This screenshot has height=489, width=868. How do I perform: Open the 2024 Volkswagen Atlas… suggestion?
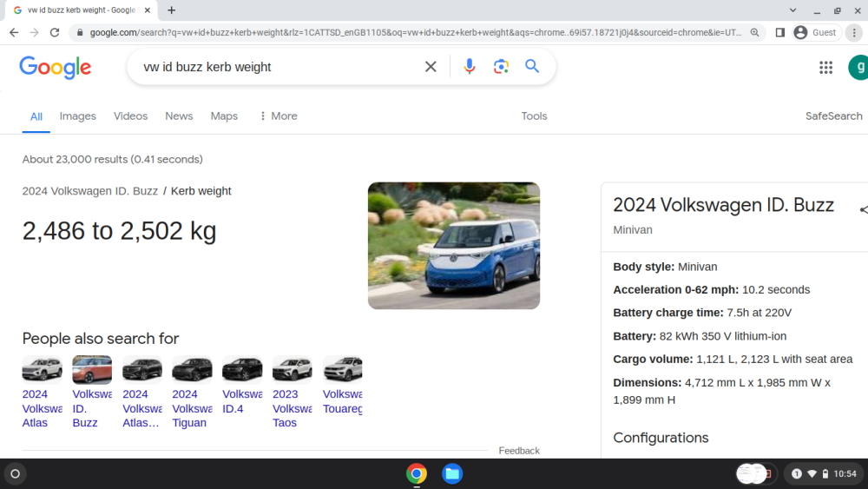142,392
